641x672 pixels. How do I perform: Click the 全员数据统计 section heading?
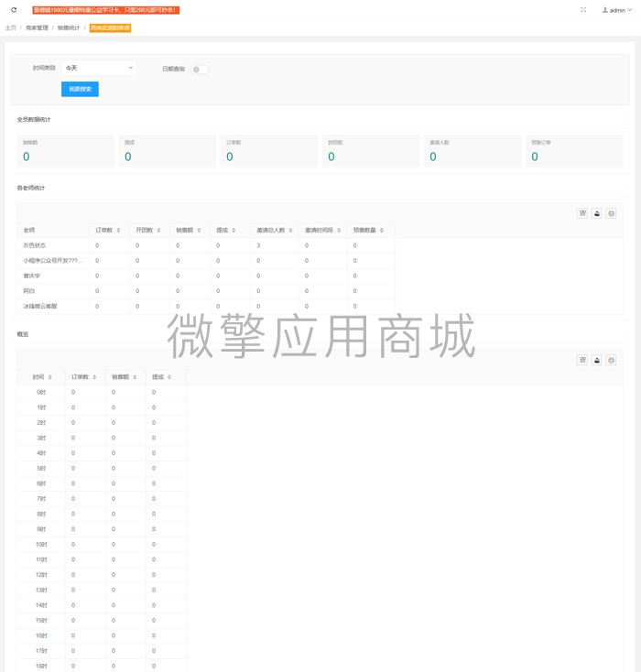tap(34, 120)
